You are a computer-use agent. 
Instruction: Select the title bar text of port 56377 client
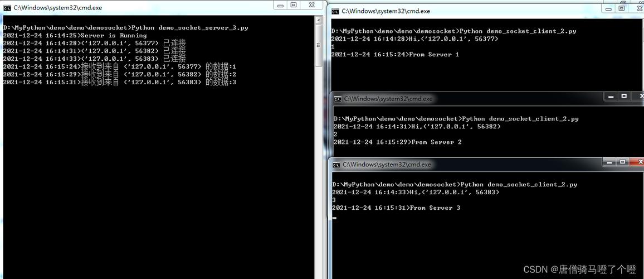point(386,11)
